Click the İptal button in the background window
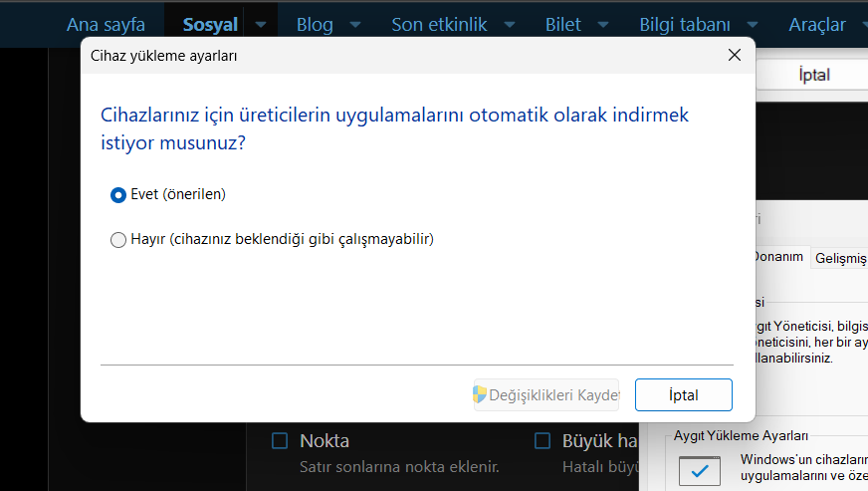The width and height of the screenshot is (868, 491). 814,75
